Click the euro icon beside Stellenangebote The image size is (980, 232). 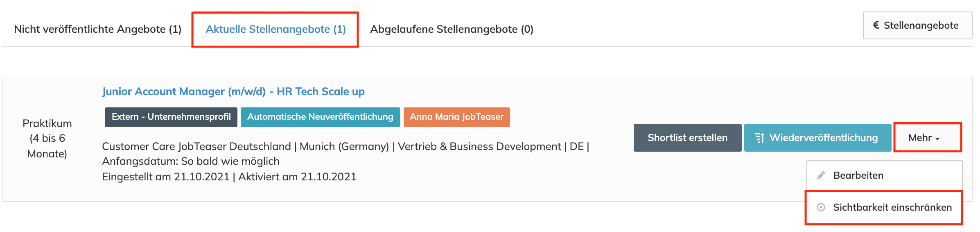pos(876,25)
